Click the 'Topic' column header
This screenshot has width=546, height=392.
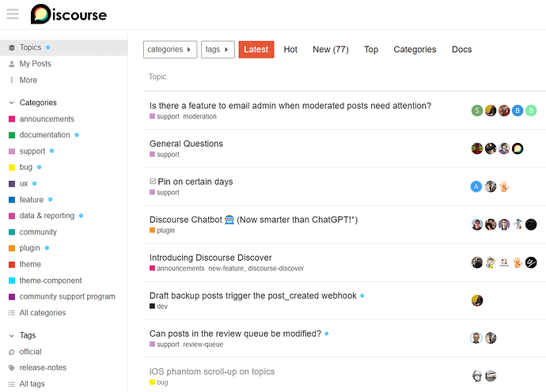pos(157,77)
